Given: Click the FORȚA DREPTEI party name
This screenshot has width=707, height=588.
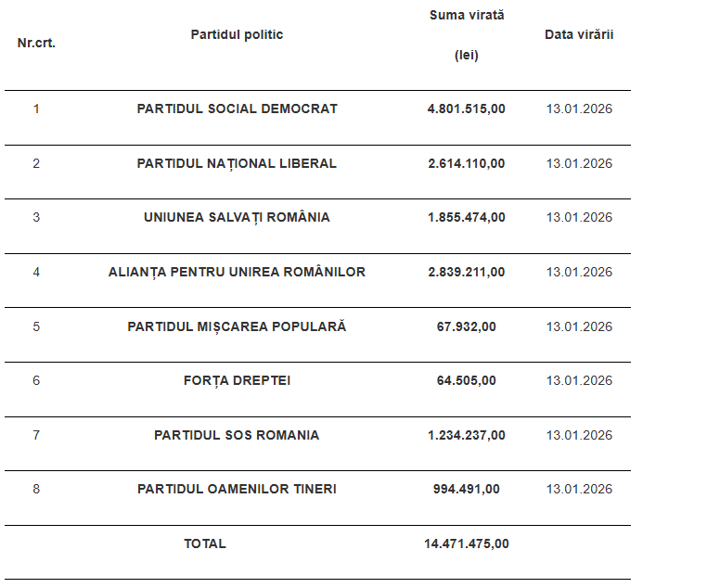Looking at the screenshot, I should click(237, 381).
